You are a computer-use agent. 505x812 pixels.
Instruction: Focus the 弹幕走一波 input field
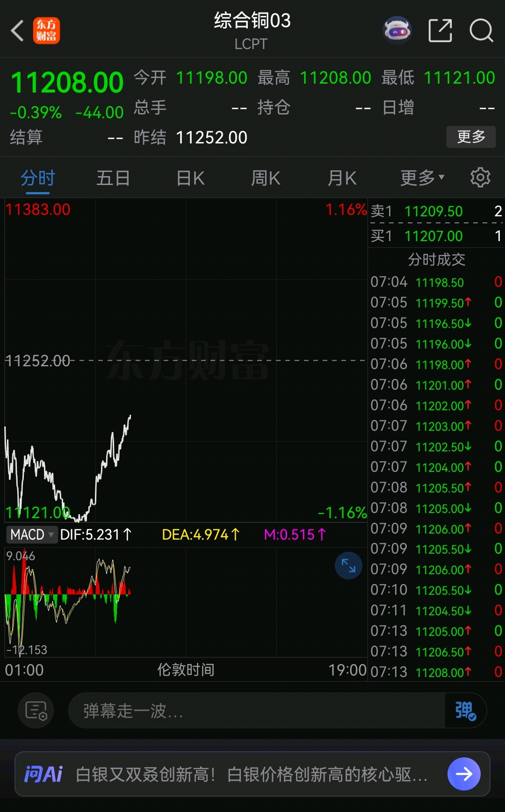pyautogui.click(x=256, y=711)
